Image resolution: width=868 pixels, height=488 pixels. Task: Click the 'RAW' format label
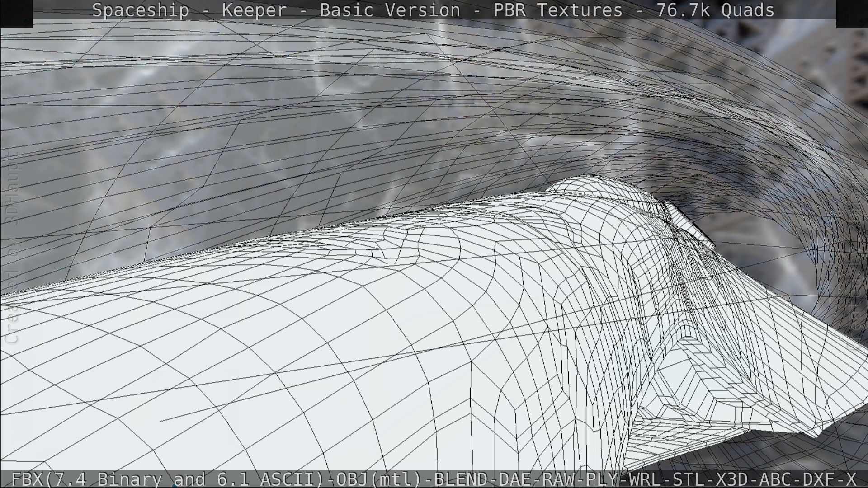pyautogui.click(x=558, y=479)
